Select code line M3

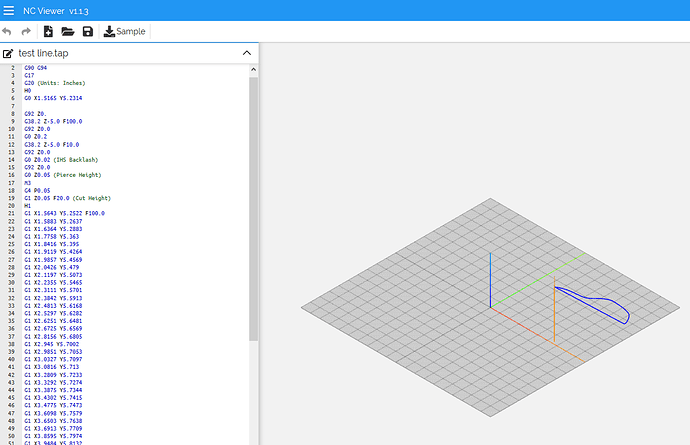[28, 183]
